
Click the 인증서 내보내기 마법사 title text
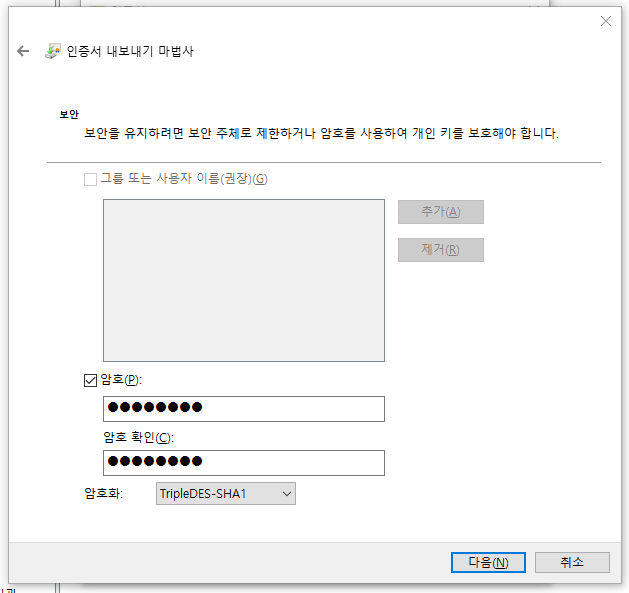[130, 51]
